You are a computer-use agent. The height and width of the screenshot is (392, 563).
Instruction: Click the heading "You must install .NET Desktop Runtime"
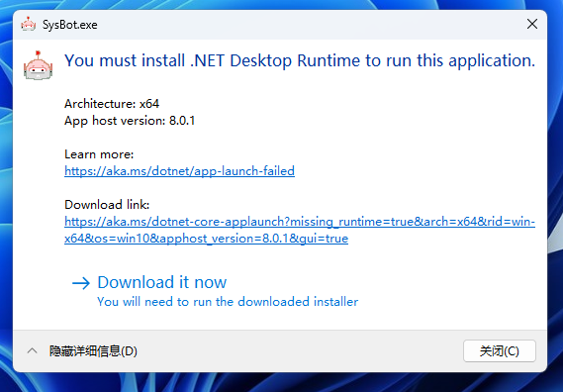[300, 60]
